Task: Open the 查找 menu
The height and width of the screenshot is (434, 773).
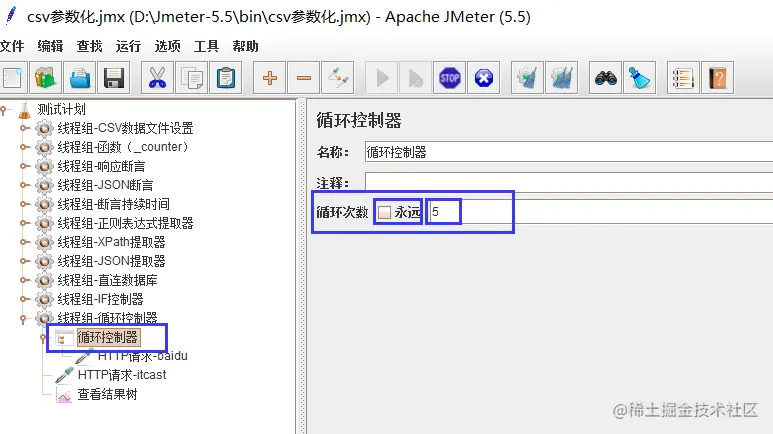Action: pos(89,46)
